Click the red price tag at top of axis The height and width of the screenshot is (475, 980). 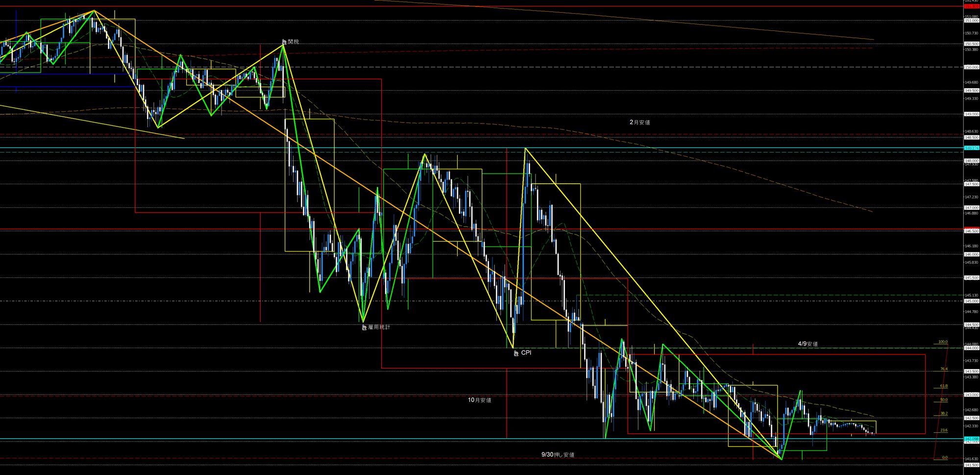(x=971, y=6)
